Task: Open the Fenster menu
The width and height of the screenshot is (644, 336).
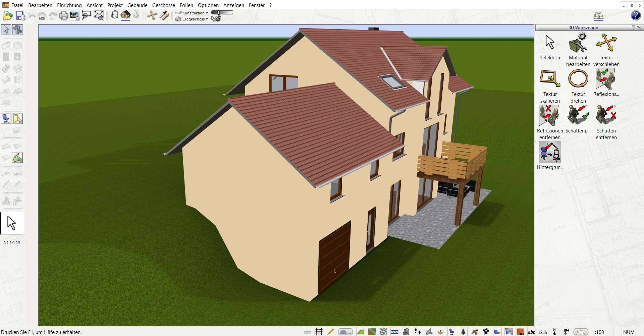Action: click(x=257, y=5)
